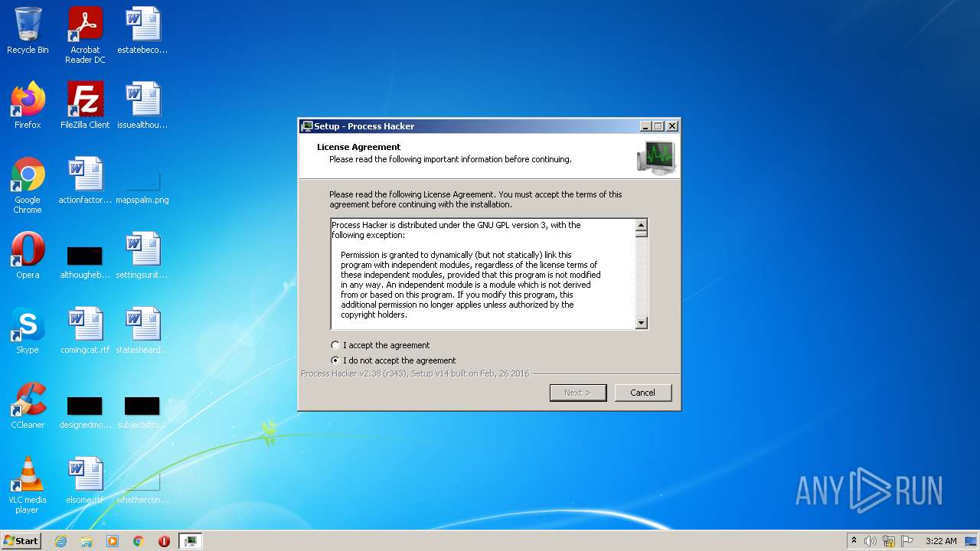Launch Google Chrome from the desktop
Image resolution: width=980 pixels, height=551 pixels.
(28, 185)
